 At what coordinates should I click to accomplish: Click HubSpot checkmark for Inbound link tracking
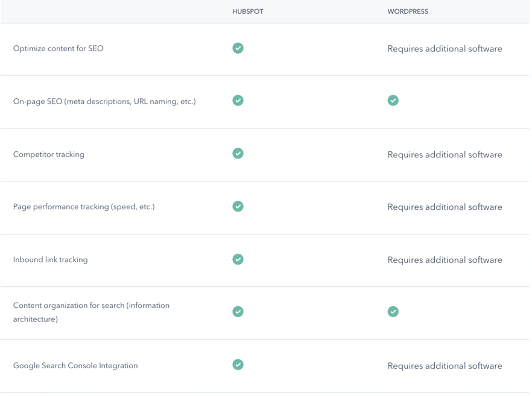coord(238,259)
